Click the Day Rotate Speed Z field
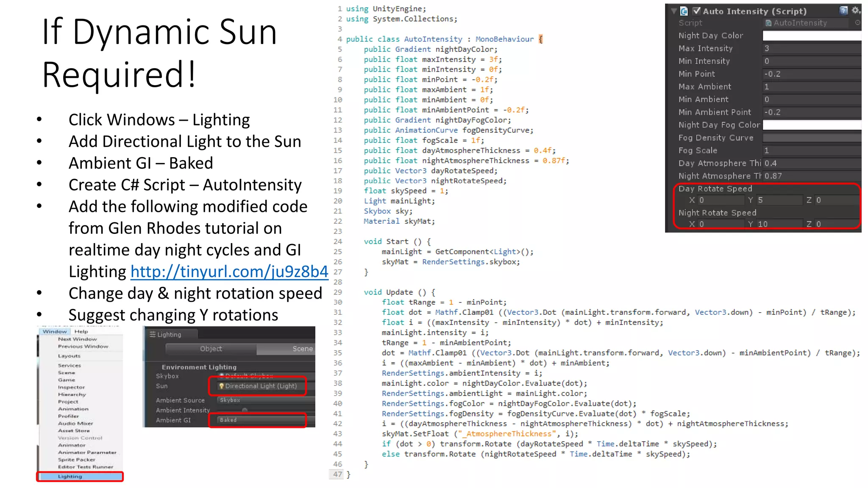868x488 pixels. pyautogui.click(x=837, y=200)
